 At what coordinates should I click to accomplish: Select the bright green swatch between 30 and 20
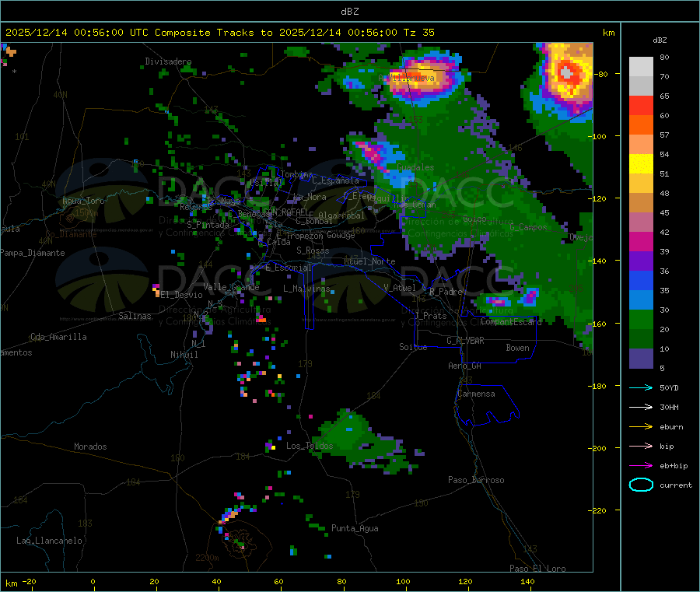641,319
